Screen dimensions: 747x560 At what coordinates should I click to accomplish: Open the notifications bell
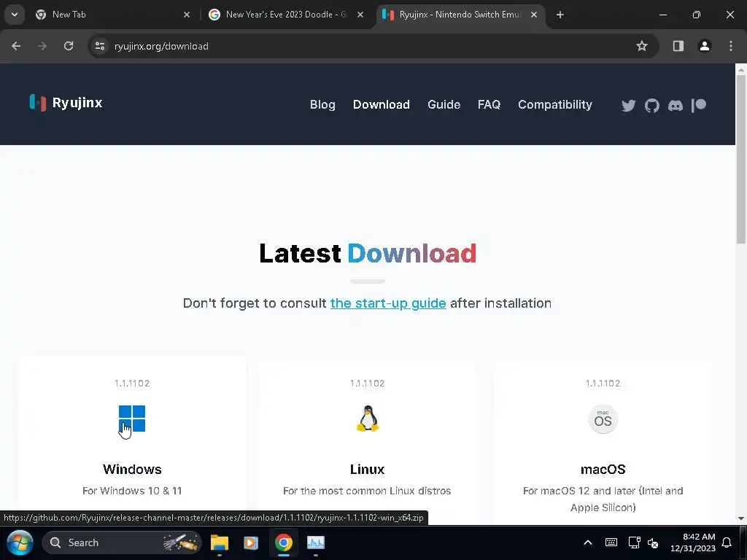727,542
